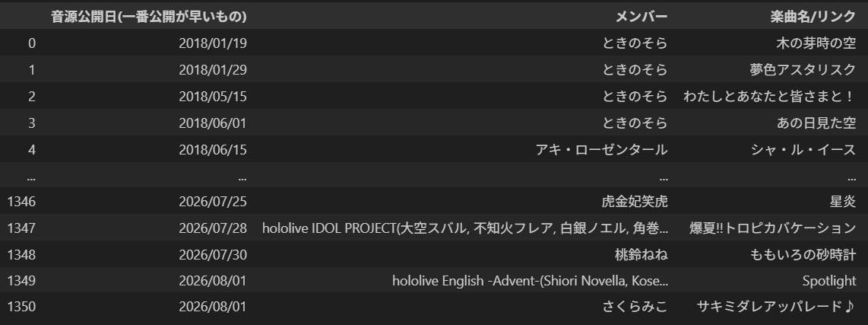This screenshot has height=325, width=868.
Task: Click row index 1346
Action: [x=21, y=202]
